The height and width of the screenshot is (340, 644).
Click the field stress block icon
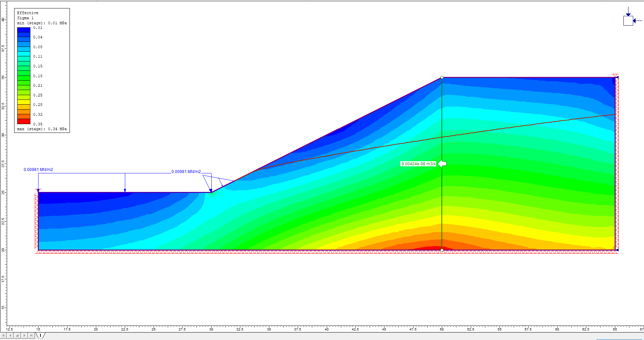(x=628, y=21)
